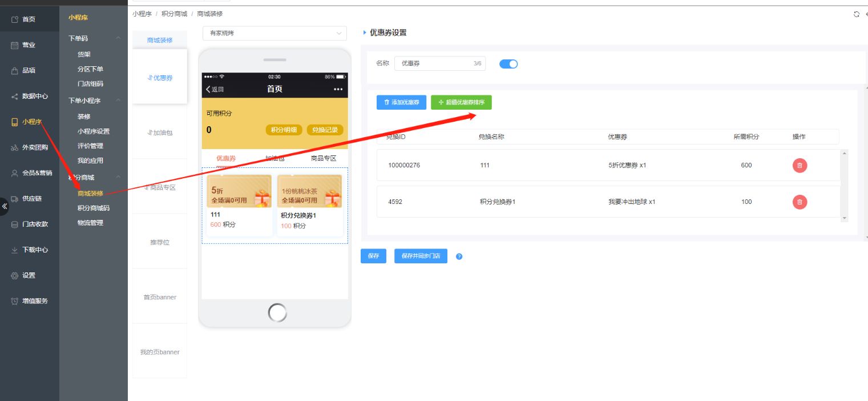Switch to 商品专区 tab in phone preview
The image size is (868, 401).
(324, 158)
